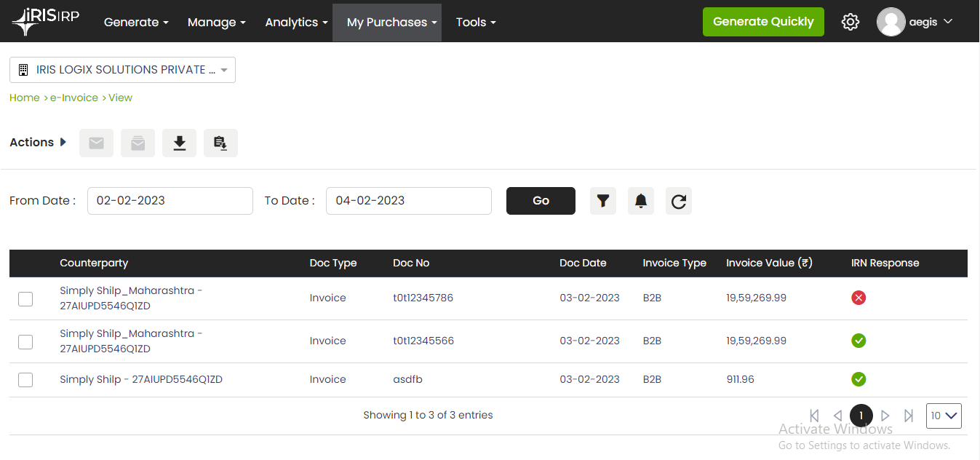Click the Counterparty column header
Screen dimensions: 980x460
(94, 263)
